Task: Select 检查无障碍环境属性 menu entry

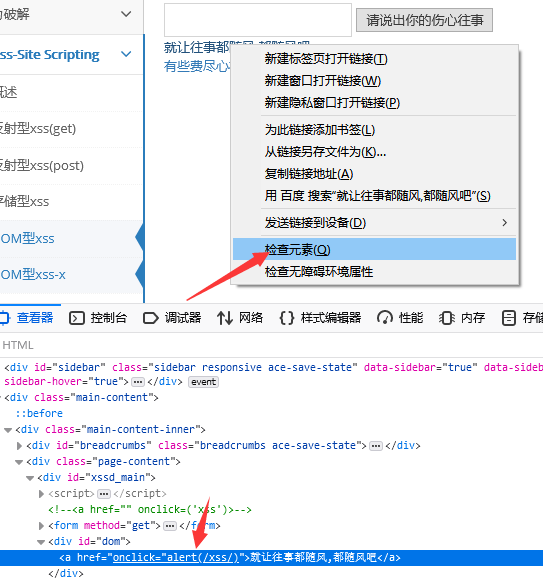Action: [374, 272]
